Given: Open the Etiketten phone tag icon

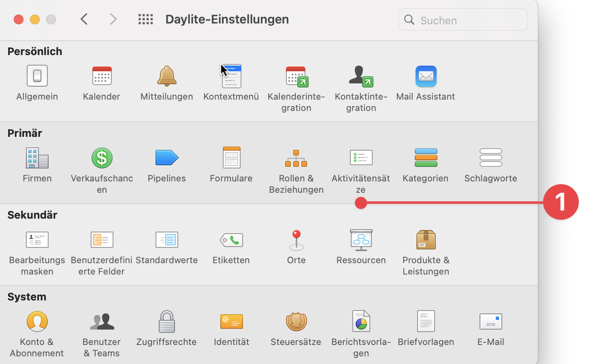Looking at the screenshot, I should pyautogui.click(x=231, y=240).
